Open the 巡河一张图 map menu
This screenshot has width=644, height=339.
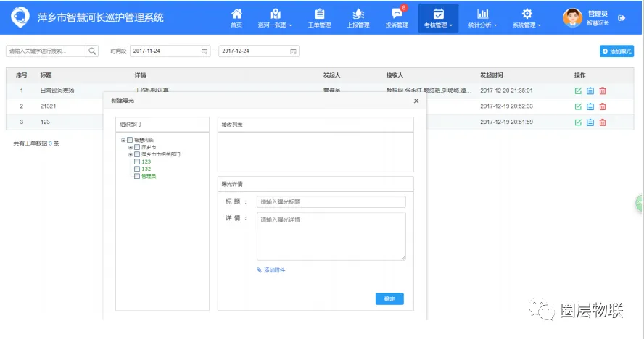(x=275, y=18)
